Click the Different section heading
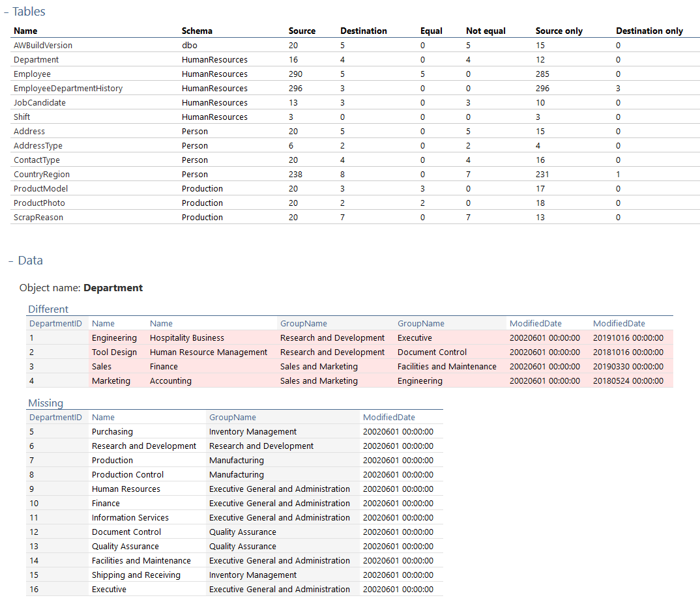This screenshot has width=700, height=600. click(x=48, y=309)
